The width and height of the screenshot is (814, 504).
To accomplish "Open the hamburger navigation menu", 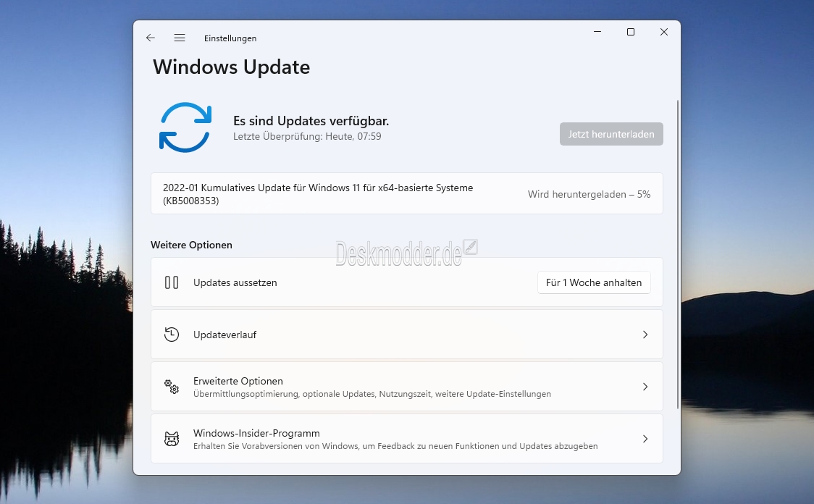I will tap(180, 38).
